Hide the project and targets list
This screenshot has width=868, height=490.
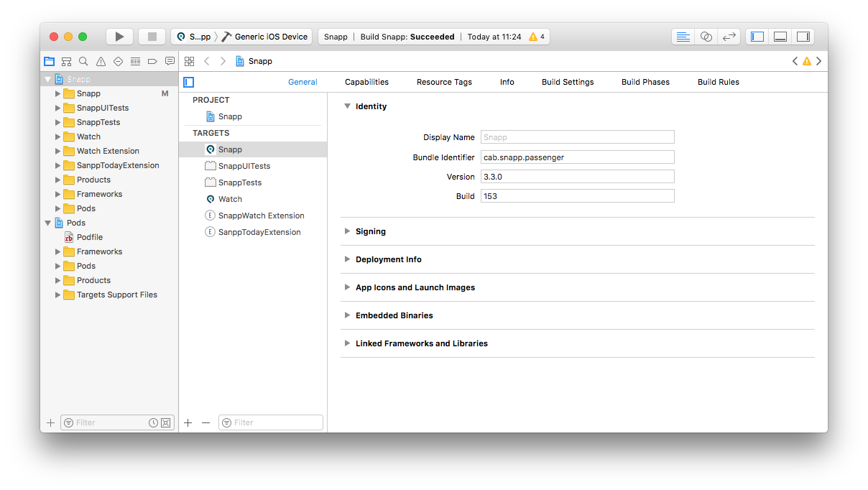click(189, 82)
